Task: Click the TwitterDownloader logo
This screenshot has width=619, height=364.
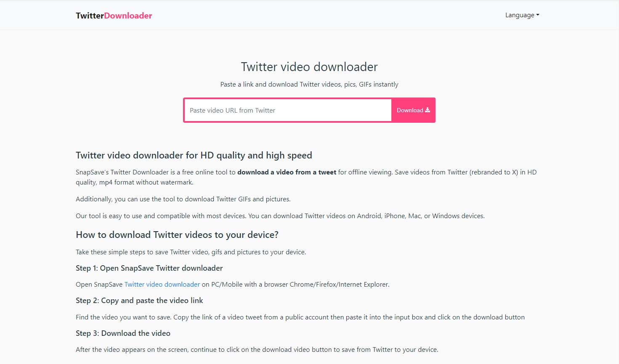Action: [114, 16]
